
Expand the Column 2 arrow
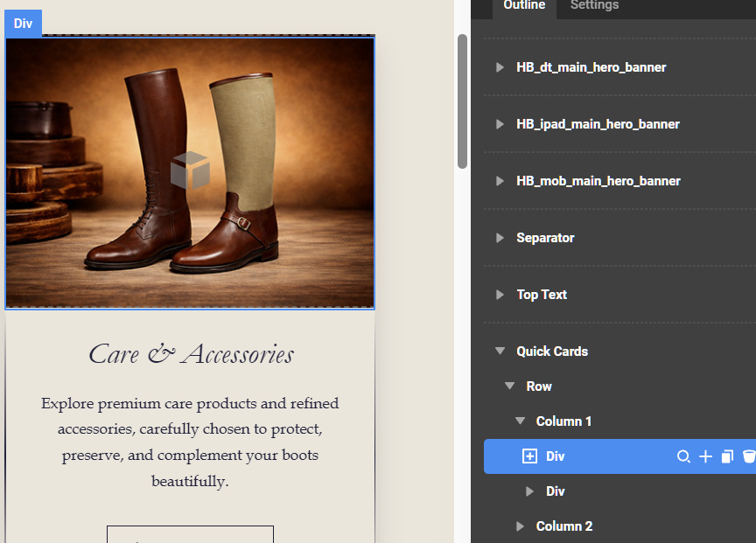coord(520,526)
